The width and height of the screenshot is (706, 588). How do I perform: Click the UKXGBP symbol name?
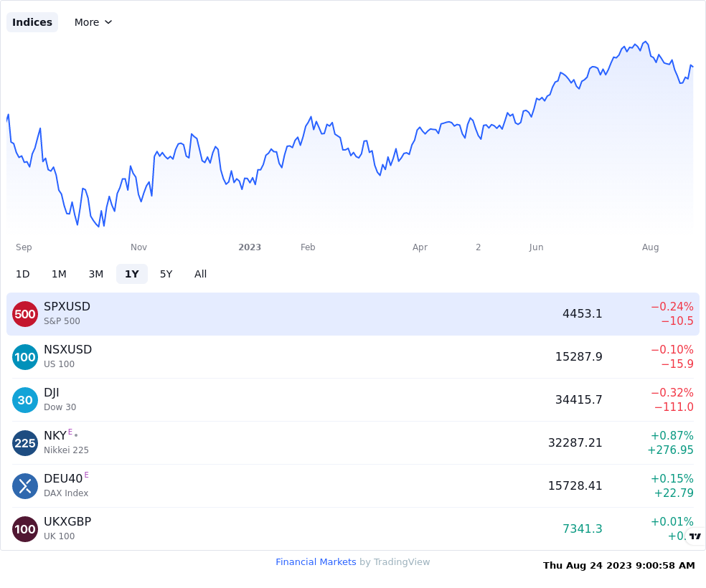[67, 521]
